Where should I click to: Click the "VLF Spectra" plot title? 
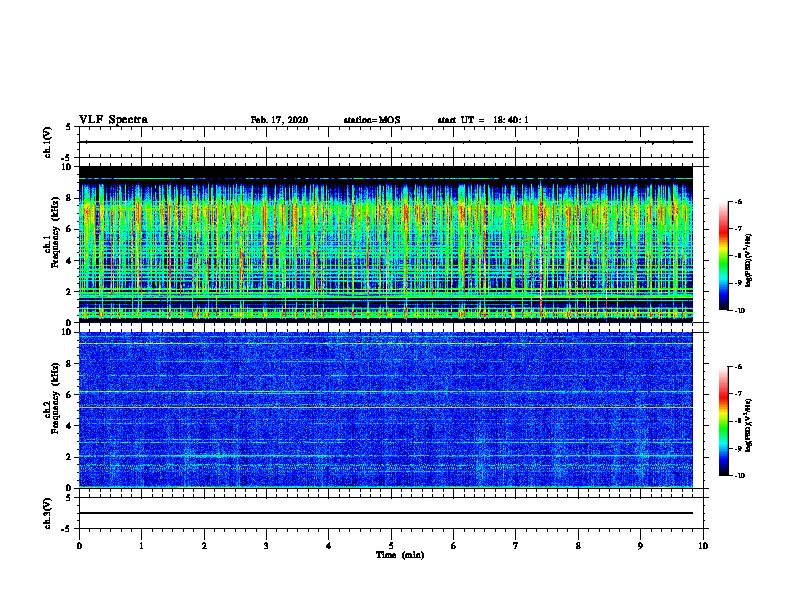[x=113, y=120]
